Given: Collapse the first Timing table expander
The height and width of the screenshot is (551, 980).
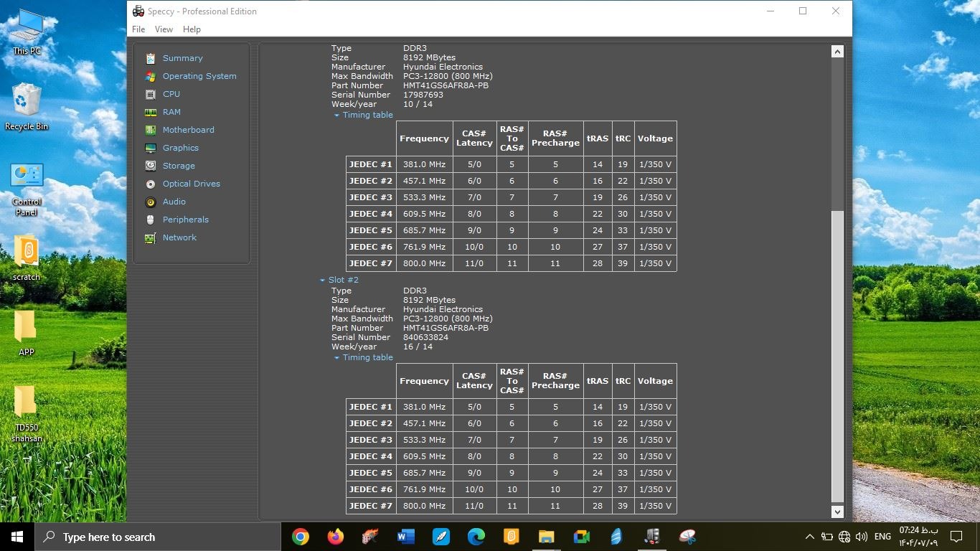Looking at the screenshot, I should click(x=337, y=115).
